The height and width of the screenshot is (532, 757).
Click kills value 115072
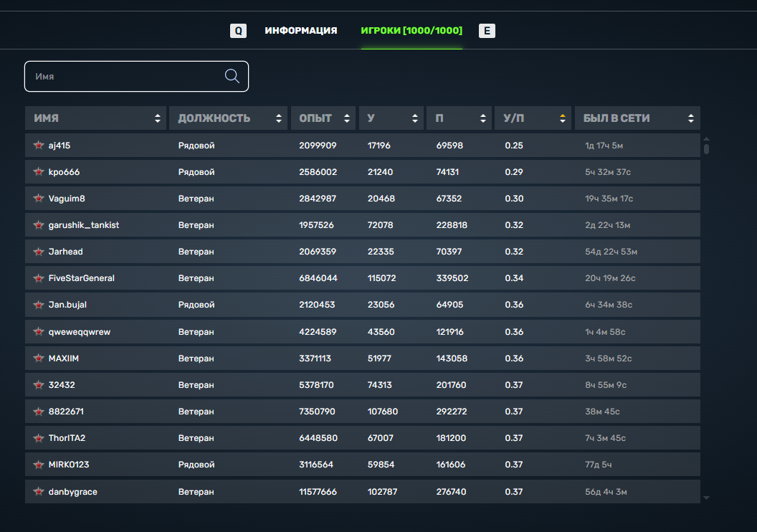(x=382, y=278)
